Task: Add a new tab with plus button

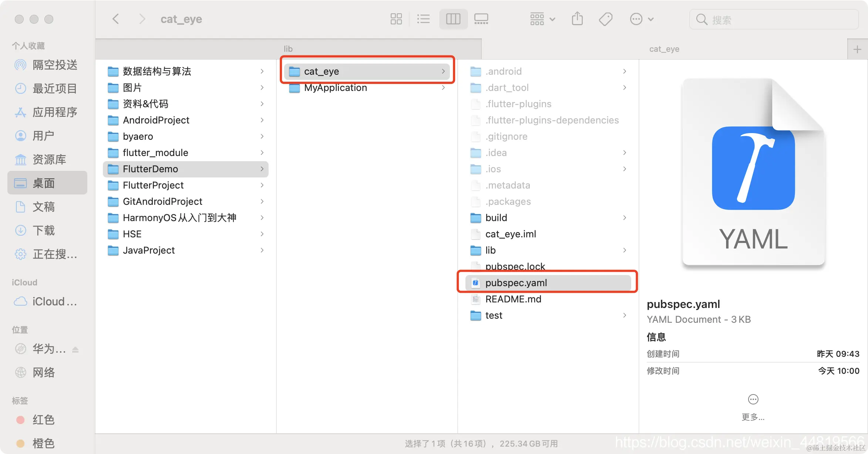Action: coord(857,49)
